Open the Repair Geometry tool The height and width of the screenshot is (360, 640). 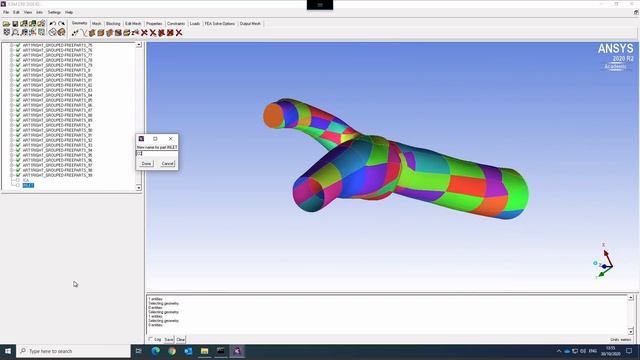click(118, 33)
